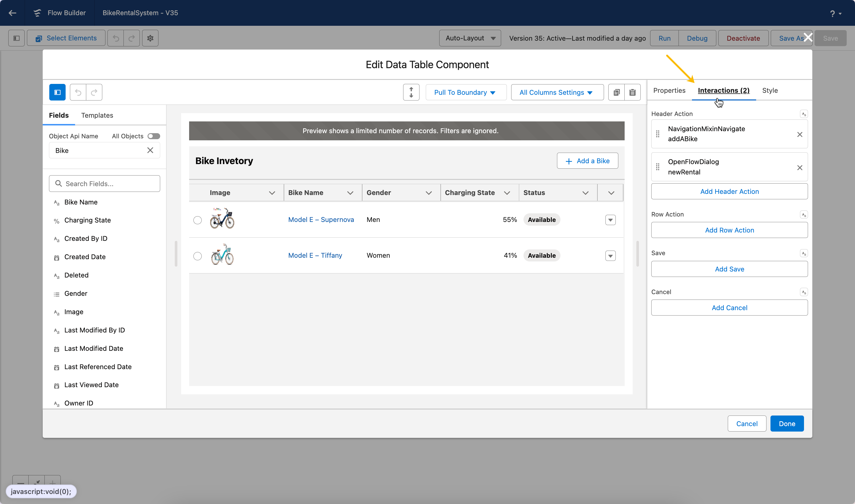Click the copy icon in the table toolbar
The height and width of the screenshot is (504, 855).
[x=616, y=92]
